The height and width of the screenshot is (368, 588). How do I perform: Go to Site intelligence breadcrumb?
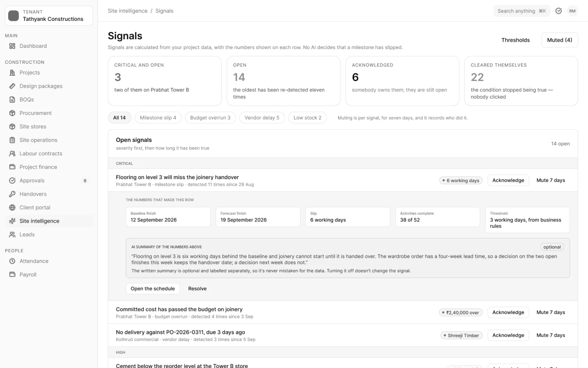(127, 11)
